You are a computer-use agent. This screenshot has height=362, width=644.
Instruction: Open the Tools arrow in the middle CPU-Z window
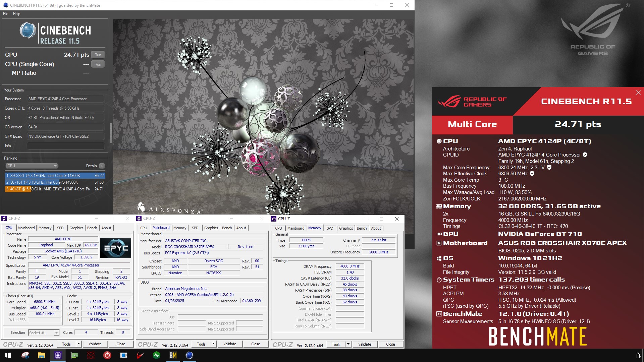tap(213, 344)
